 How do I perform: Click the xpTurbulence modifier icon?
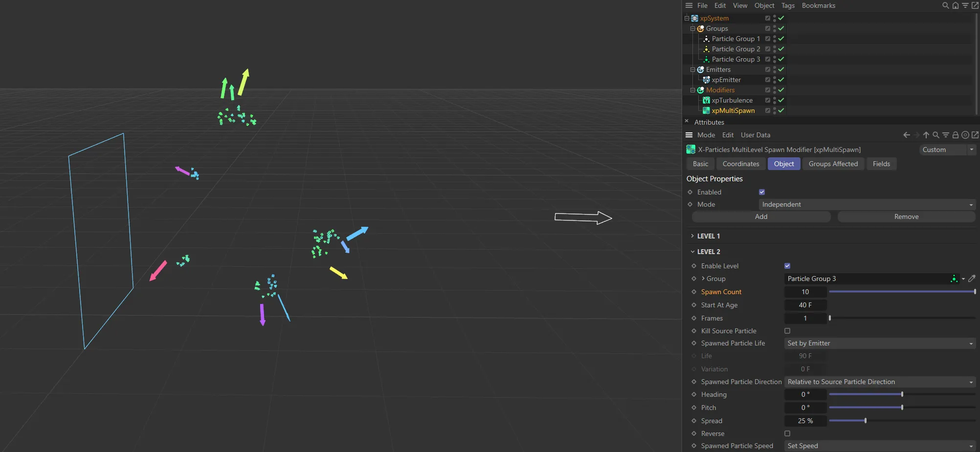pos(706,100)
